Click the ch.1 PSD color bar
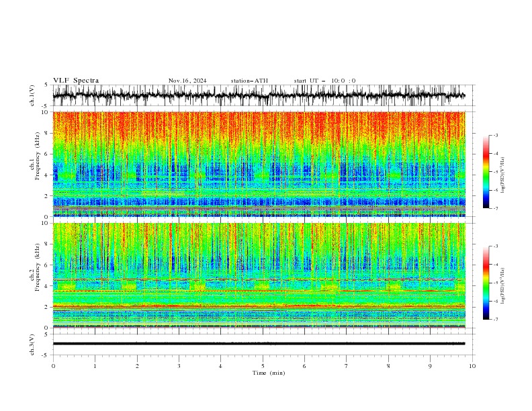The height and width of the screenshot is (411, 532). point(486,172)
